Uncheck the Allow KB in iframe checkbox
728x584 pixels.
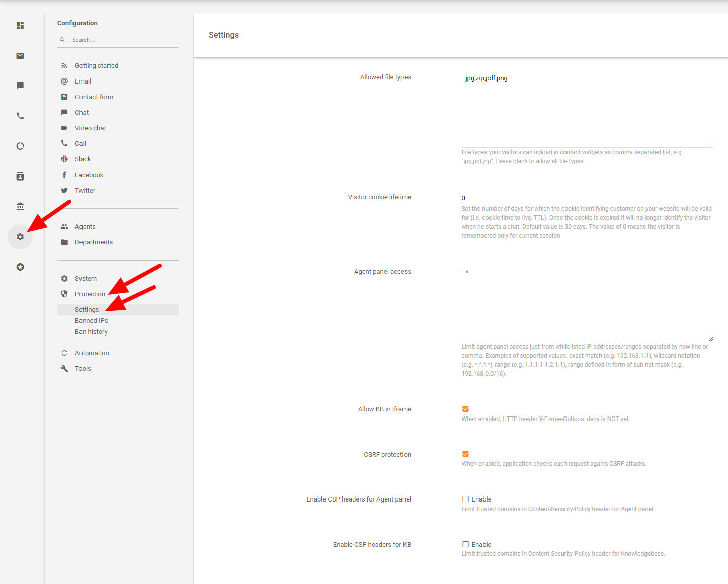tap(465, 409)
